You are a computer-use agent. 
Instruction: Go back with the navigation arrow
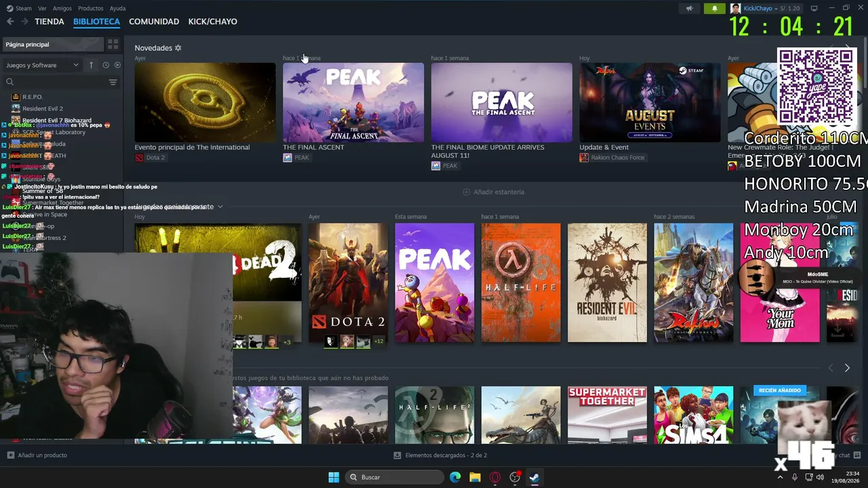tap(10, 22)
